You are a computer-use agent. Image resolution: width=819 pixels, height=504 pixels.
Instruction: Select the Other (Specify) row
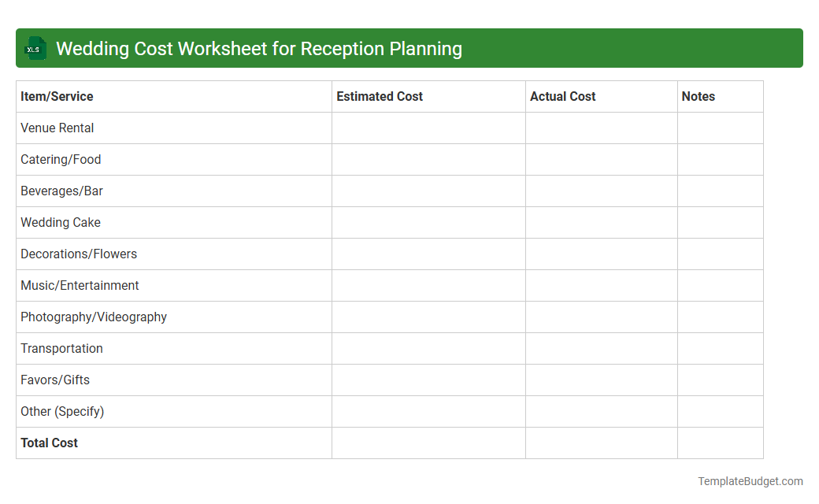(x=62, y=411)
